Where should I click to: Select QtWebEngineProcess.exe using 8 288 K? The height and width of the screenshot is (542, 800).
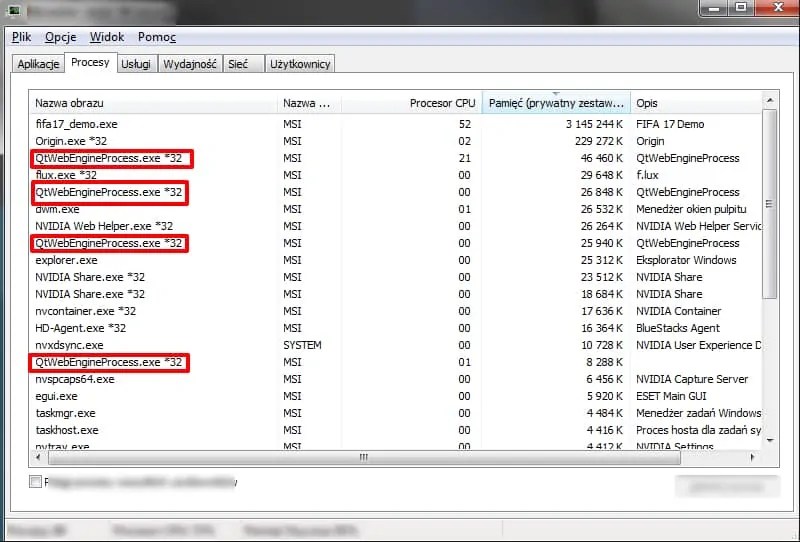tap(395, 362)
